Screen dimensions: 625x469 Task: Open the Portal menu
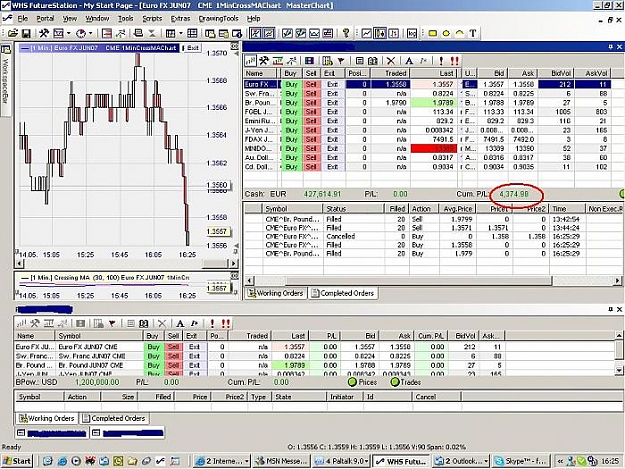coord(45,18)
